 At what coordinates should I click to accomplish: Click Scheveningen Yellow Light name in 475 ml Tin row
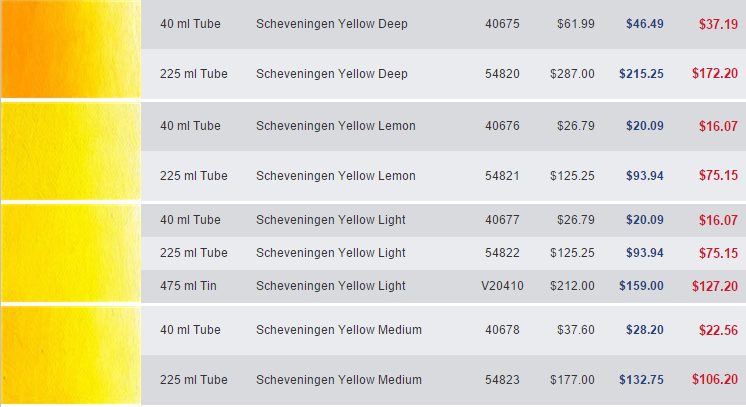pos(331,286)
